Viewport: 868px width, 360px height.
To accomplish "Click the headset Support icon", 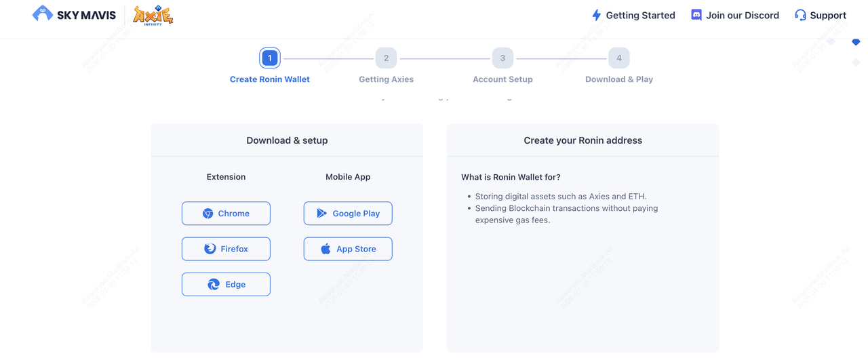I will click(800, 15).
